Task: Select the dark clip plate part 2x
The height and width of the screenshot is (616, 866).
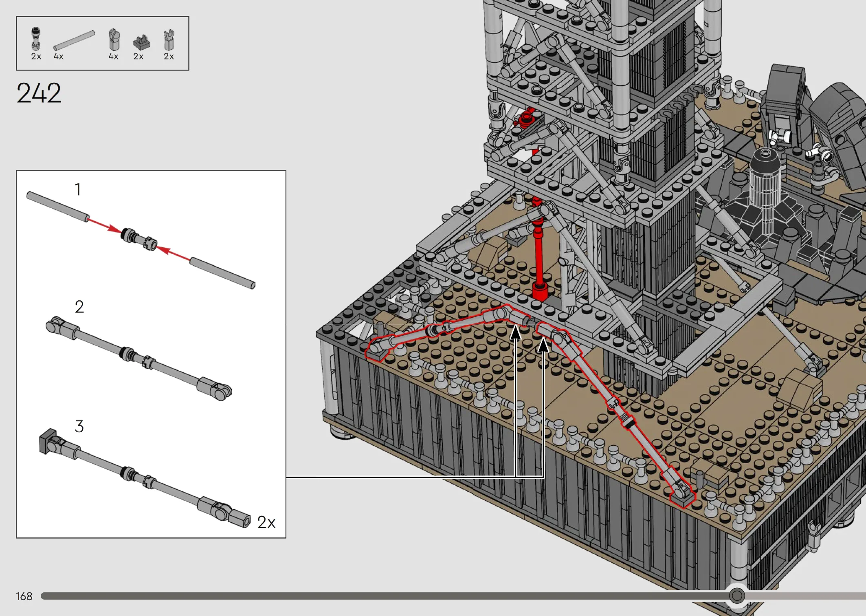Action: point(141,43)
